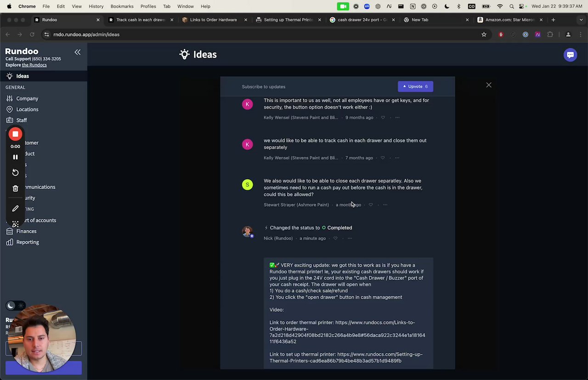Open Profiles menu in menu bar
This screenshot has height=380, width=588.
[148, 6]
